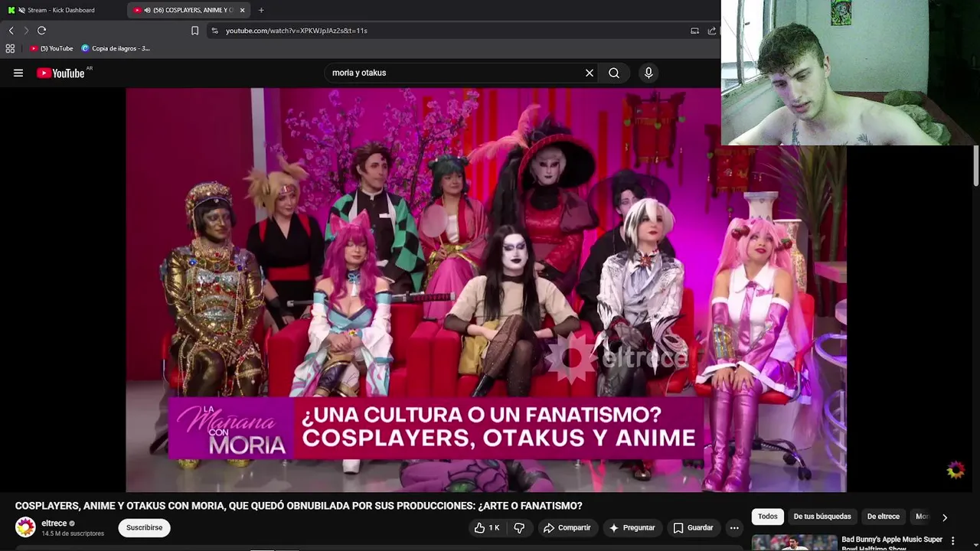
Task: Bookmark this page with the bookmark icon
Action: (x=194, y=31)
